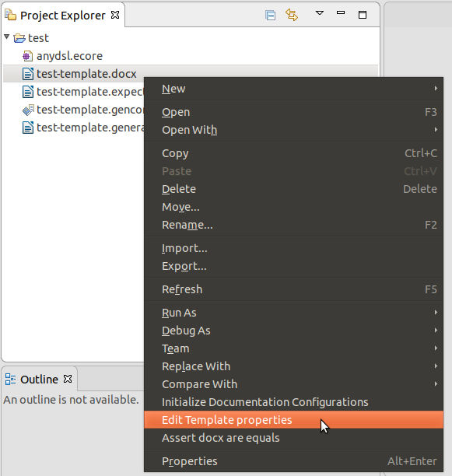The image size is (452, 476).
Task: Click the Outline tab icon
Action: point(10,379)
